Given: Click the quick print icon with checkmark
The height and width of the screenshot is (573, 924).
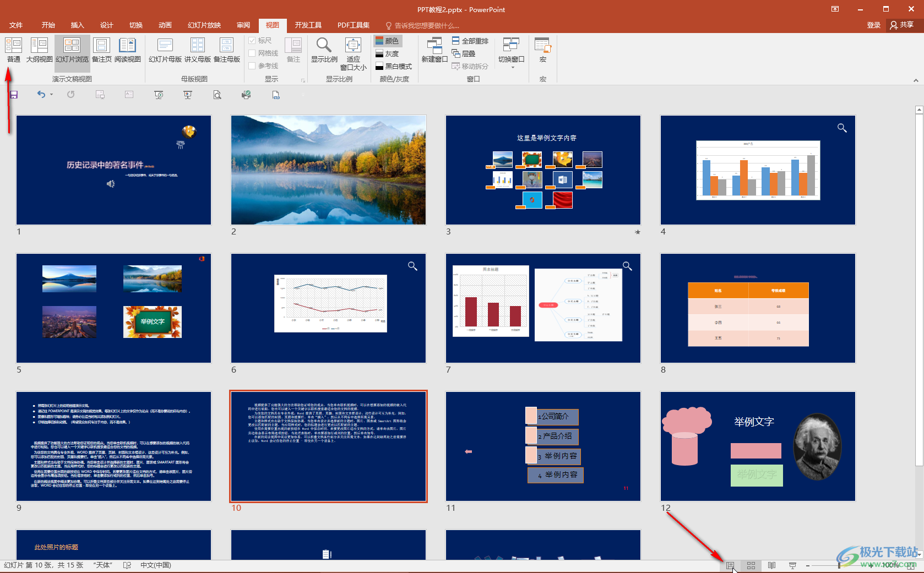Looking at the screenshot, I should point(246,95).
